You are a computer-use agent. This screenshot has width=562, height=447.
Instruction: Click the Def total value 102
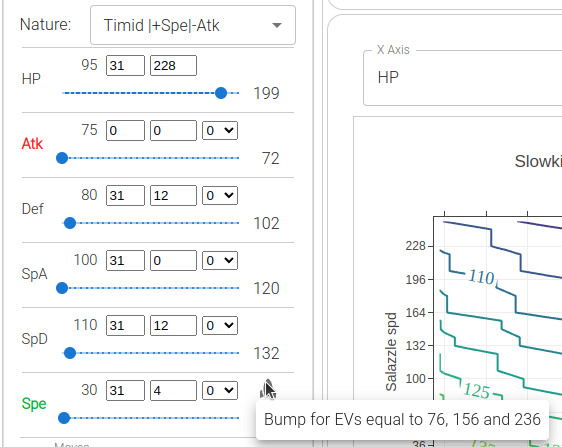click(x=266, y=224)
